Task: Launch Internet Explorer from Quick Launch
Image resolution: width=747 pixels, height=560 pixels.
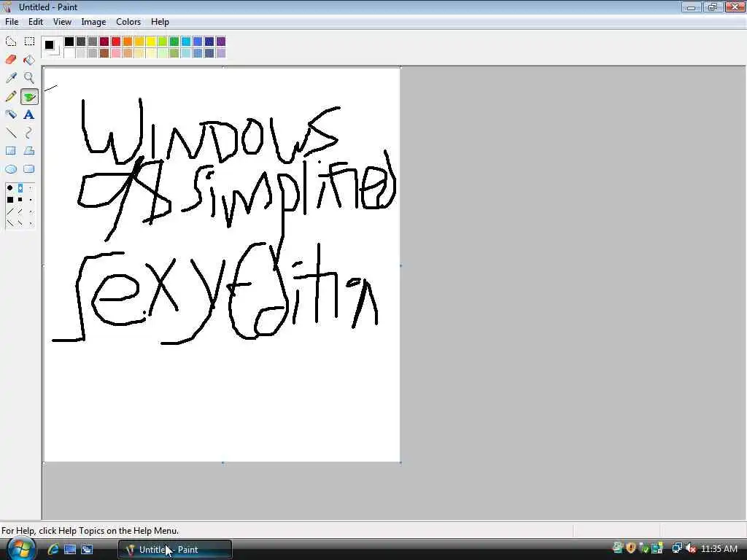Action: point(53,549)
